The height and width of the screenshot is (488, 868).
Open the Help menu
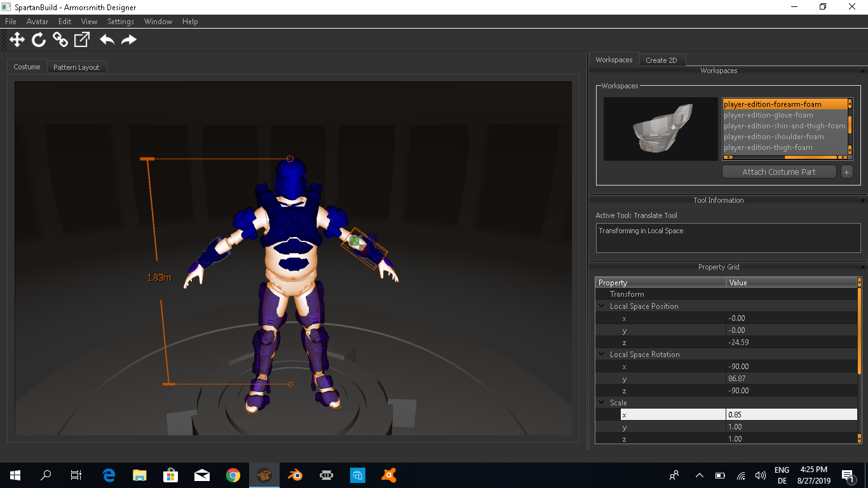pyautogui.click(x=191, y=22)
